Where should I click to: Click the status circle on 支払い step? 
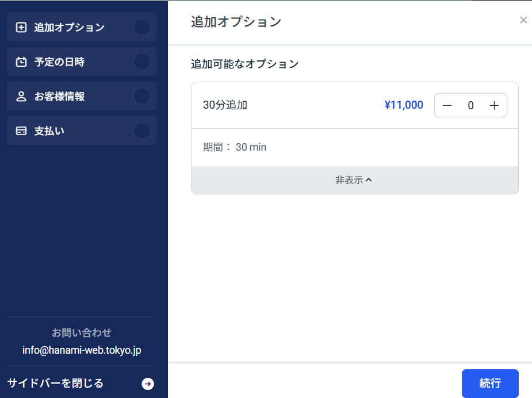tap(141, 131)
